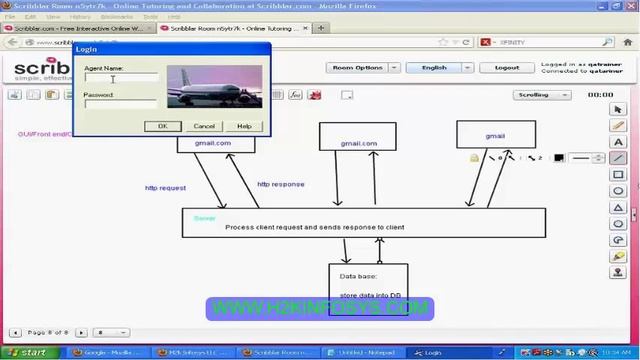Select the Scribblar Room nSytr7k tab
Image resolution: width=640 pixels, height=360 pixels.
235,28
